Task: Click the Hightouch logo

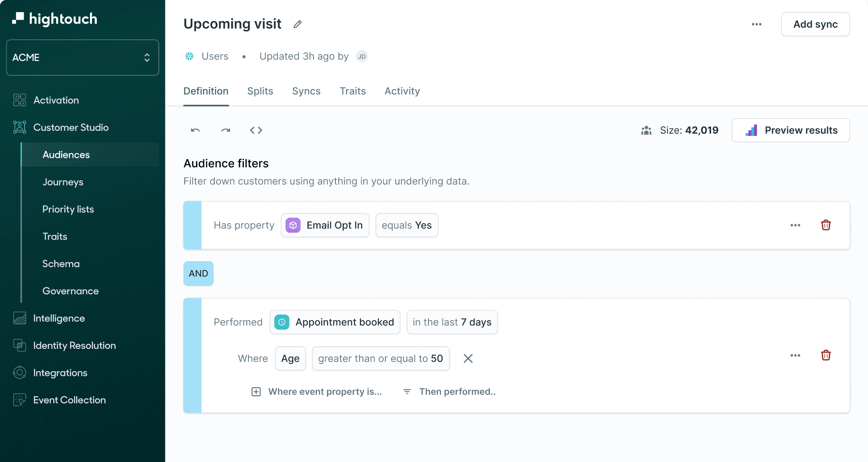Action: tap(54, 18)
